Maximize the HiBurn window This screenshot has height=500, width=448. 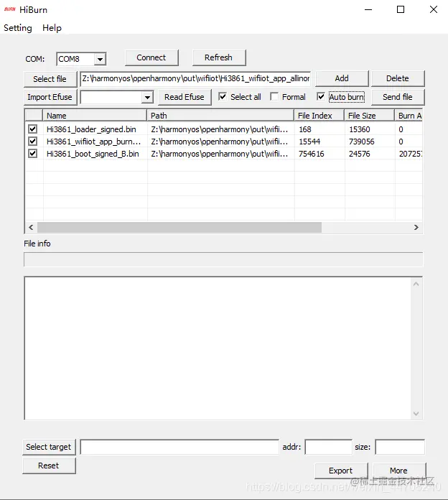point(401,9)
